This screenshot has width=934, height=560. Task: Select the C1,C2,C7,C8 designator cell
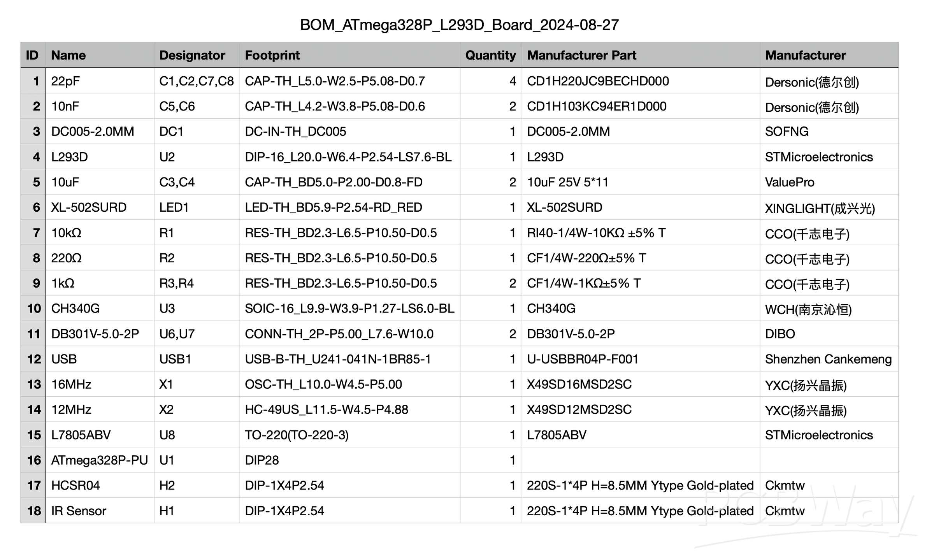(x=197, y=81)
